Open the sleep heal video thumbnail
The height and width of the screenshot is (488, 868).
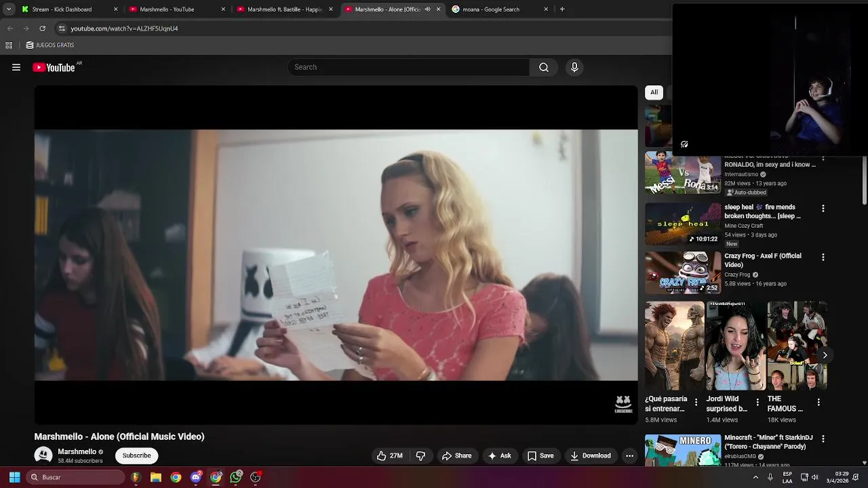coord(683,224)
